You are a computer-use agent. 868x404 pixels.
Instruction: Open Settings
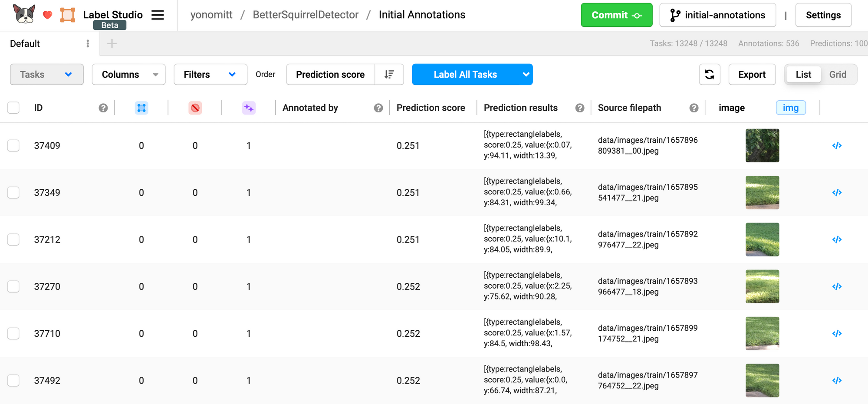point(823,15)
